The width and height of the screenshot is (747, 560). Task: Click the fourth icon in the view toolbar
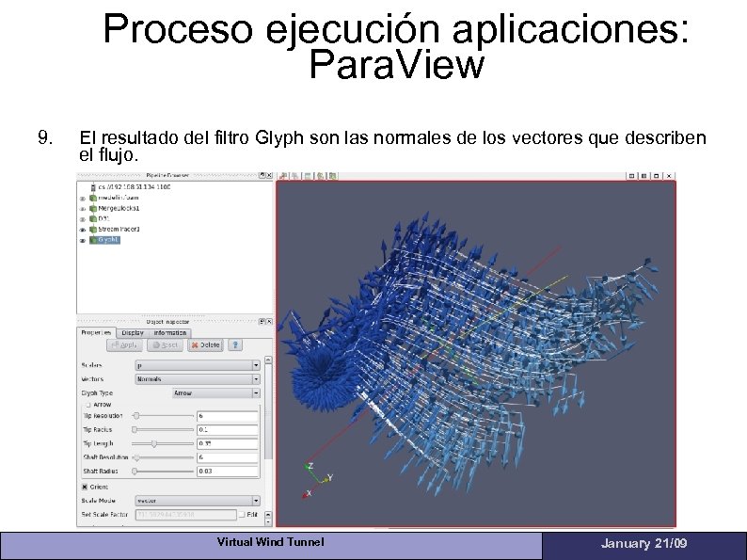(321, 176)
